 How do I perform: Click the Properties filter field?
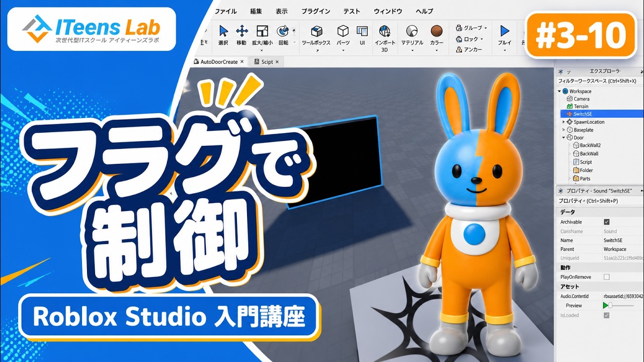pyautogui.click(x=599, y=201)
